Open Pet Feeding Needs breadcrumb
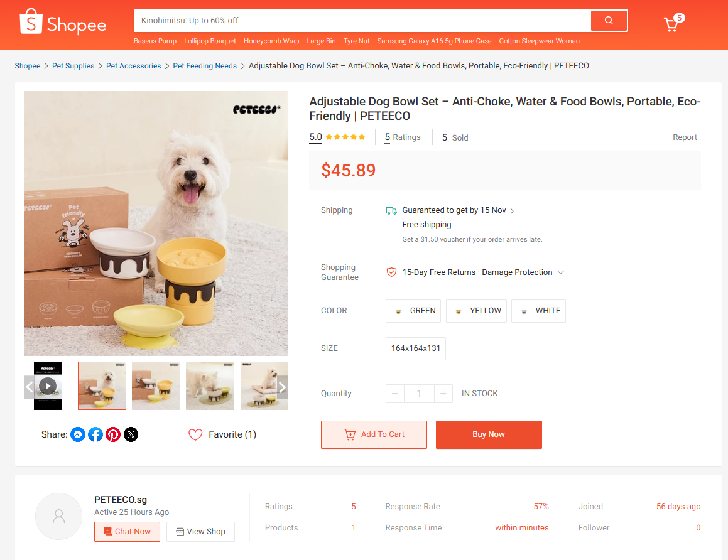Screen dimensions: 728x560 coord(205,66)
